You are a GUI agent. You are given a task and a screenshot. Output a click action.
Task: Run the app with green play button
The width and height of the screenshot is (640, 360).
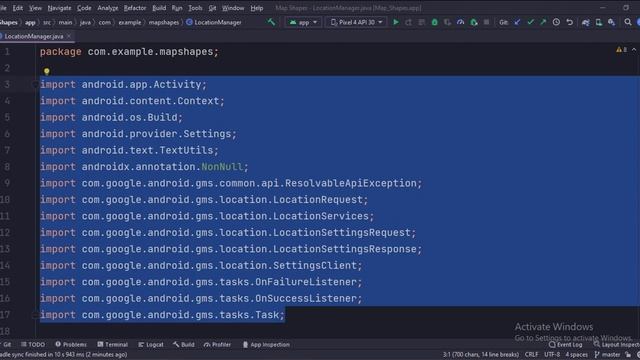396,22
